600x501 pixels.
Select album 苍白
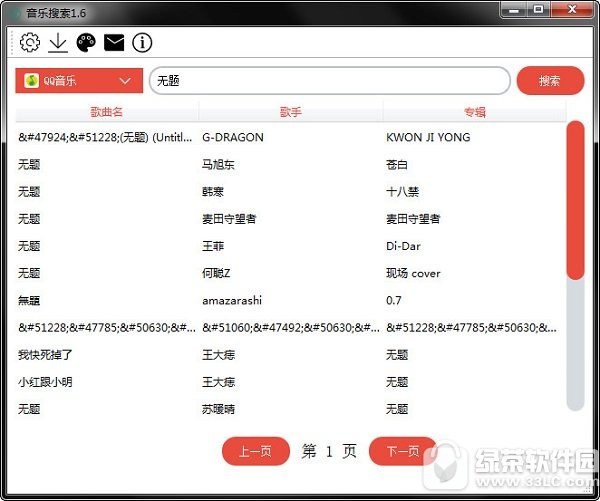pyautogui.click(x=397, y=165)
